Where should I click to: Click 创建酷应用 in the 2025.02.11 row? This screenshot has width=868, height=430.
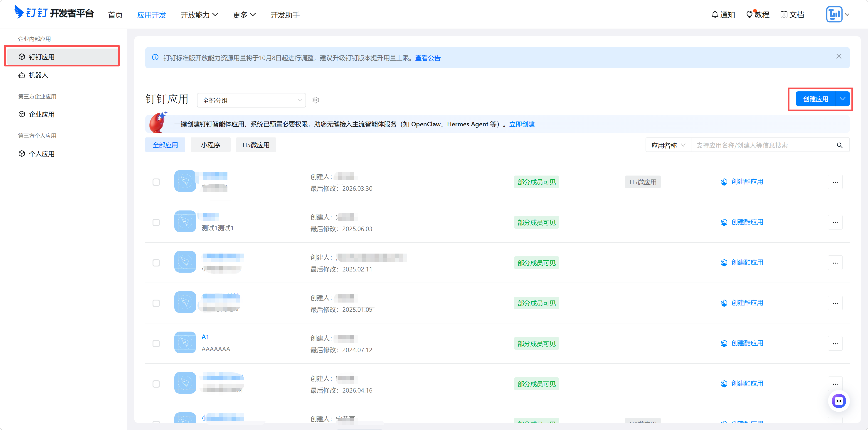pyautogui.click(x=742, y=262)
